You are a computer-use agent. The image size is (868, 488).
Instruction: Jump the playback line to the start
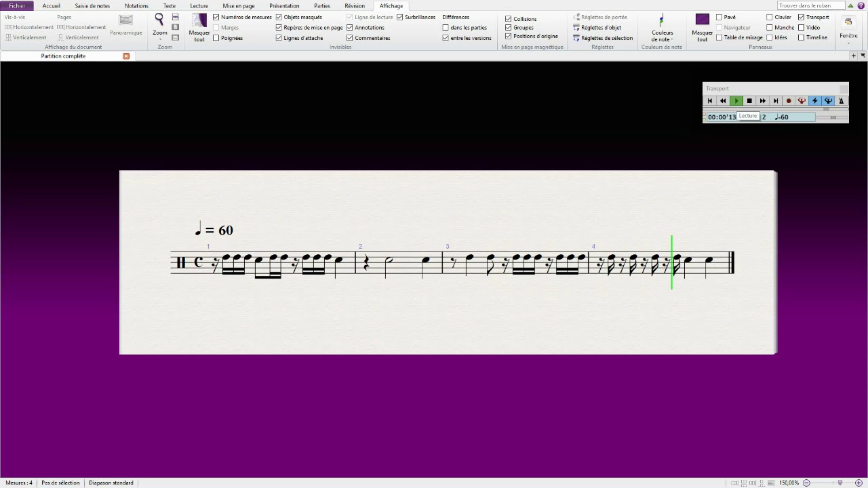[710, 101]
